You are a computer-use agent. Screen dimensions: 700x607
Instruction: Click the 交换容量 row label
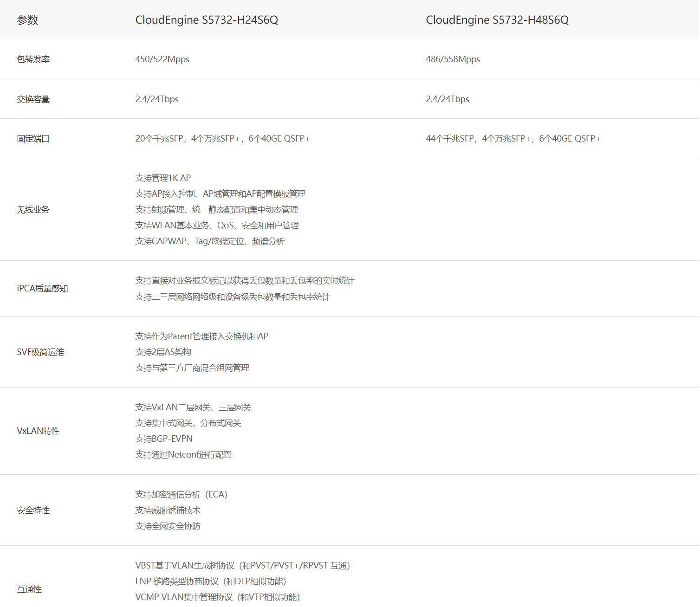tap(33, 99)
